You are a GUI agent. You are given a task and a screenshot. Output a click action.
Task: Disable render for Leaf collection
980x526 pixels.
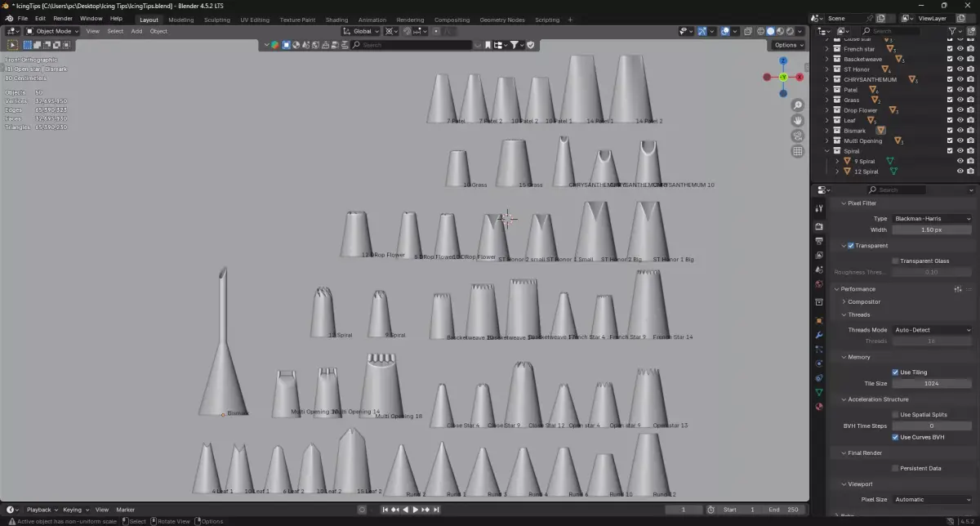(x=971, y=120)
